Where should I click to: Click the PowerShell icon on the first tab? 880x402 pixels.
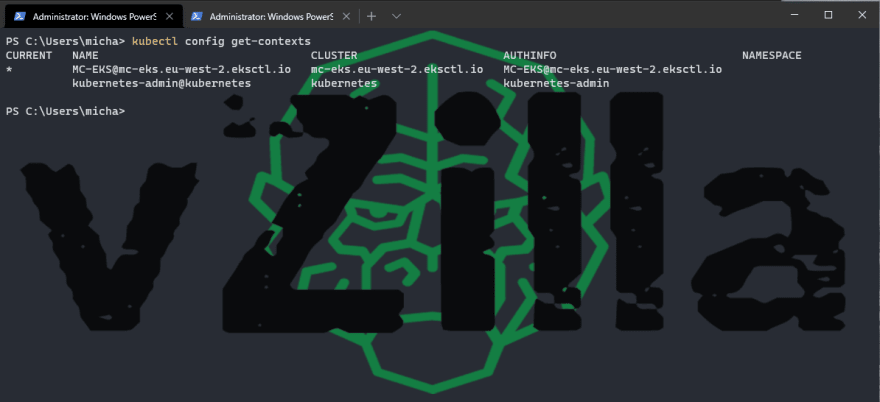point(20,16)
